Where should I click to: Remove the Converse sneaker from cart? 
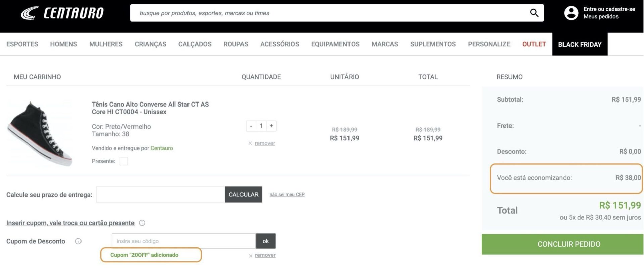point(265,143)
